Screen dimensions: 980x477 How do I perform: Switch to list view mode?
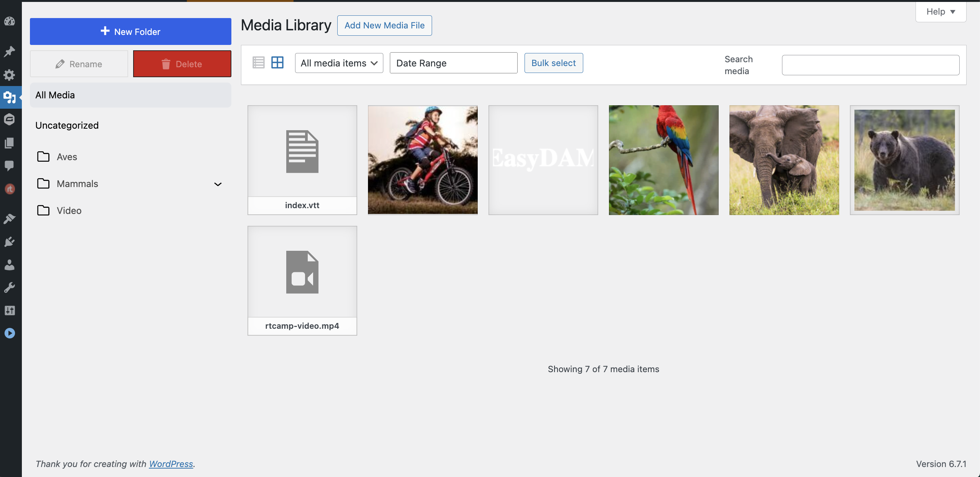point(258,63)
